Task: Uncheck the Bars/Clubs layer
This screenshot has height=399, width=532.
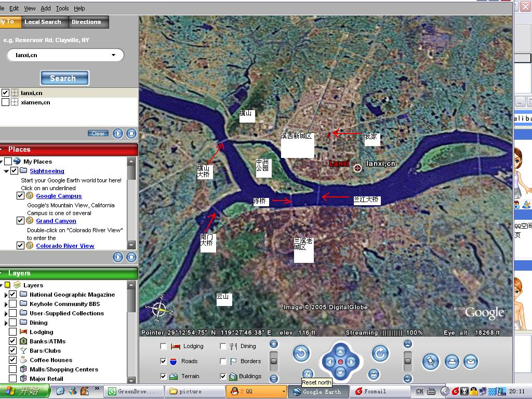Action: (12, 351)
